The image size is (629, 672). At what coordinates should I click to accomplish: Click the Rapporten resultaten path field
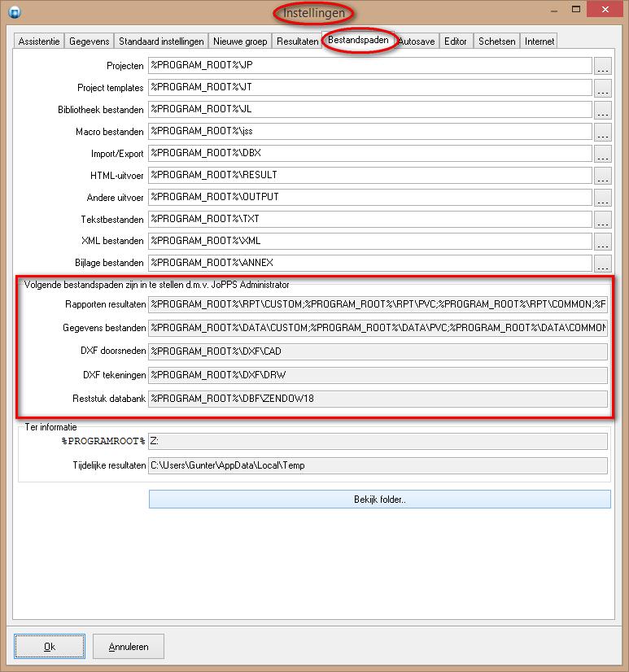(378, 304)
